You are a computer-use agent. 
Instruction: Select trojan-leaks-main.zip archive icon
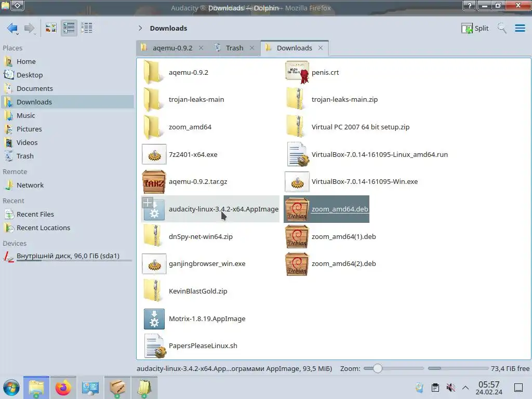point(296,99)
